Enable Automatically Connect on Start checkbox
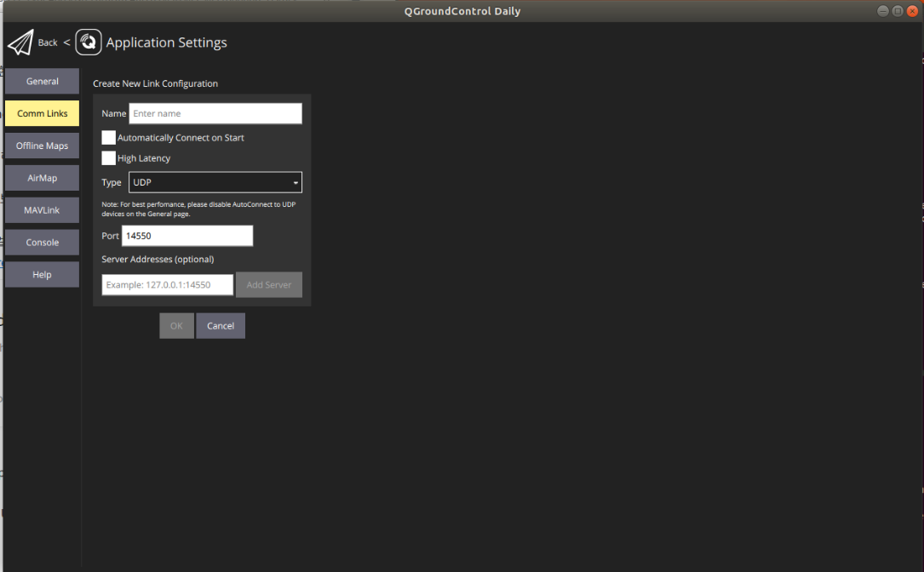924x572 pixels. click(108, 138)
